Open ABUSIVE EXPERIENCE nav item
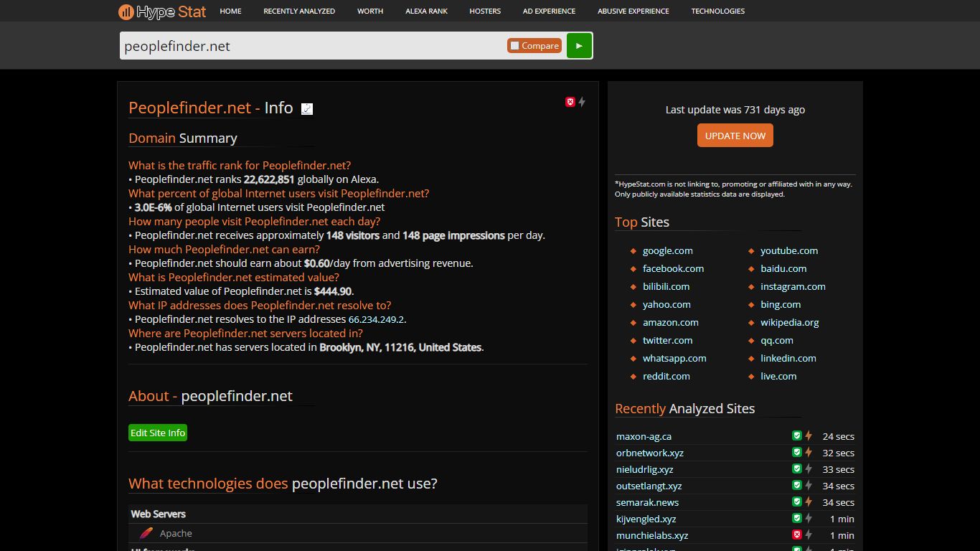The height and width of the screenshot is (551, 980). [x=633, y=11]
